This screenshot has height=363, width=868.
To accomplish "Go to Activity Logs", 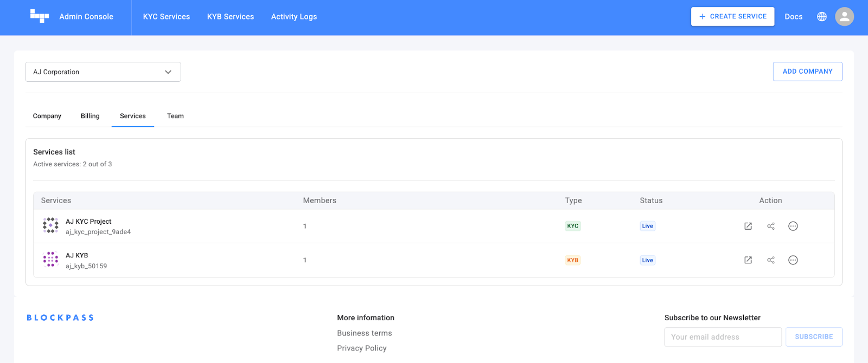I will (294, 17).
